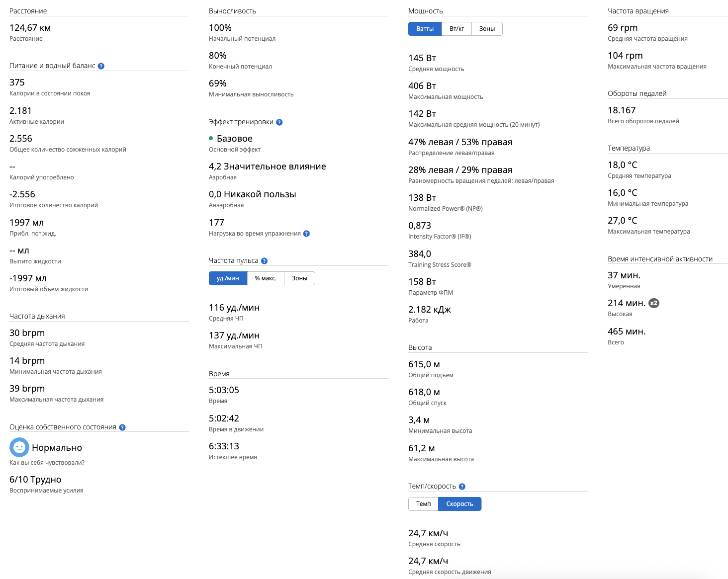Screen dimensions: 728x579
Task: Show power Зоны view
Action: coord(487,29)
